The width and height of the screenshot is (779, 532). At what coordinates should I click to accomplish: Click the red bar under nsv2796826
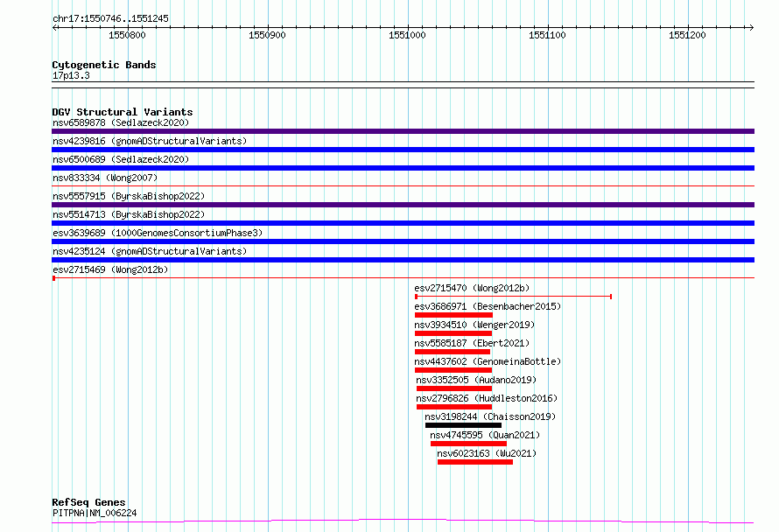pyautogui.click(x=454, y=407)
